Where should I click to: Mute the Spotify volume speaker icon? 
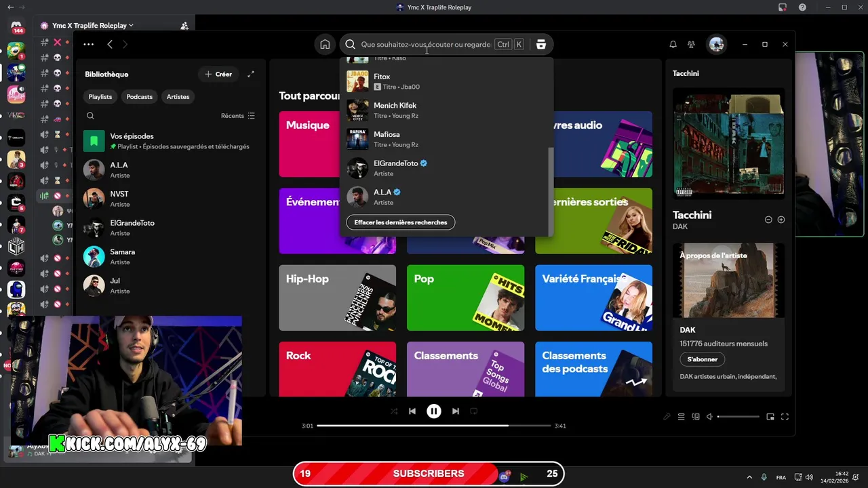click(709, 417)
